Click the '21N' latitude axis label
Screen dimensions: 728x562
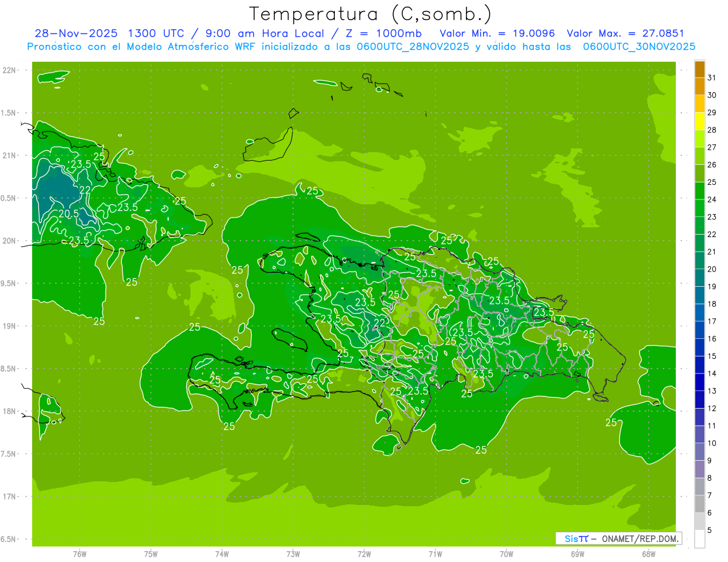click(x=10, y=156)
